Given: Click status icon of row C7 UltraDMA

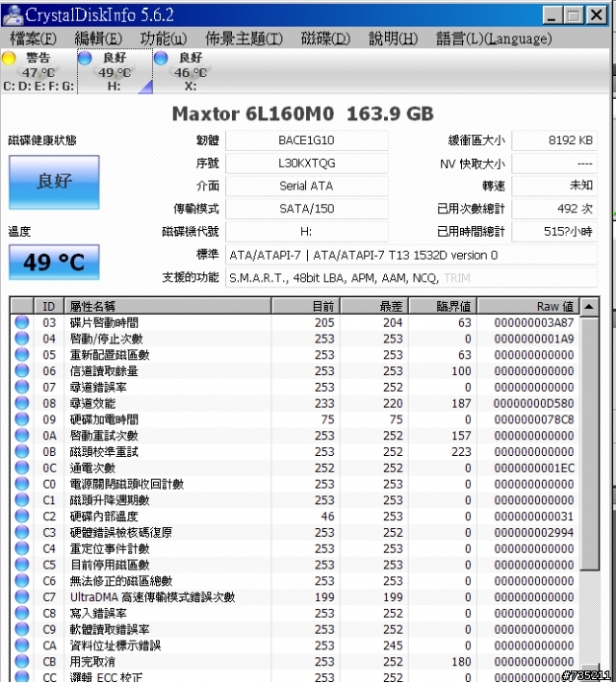Looking at the screenshot, I should click(x=22, y=596).
